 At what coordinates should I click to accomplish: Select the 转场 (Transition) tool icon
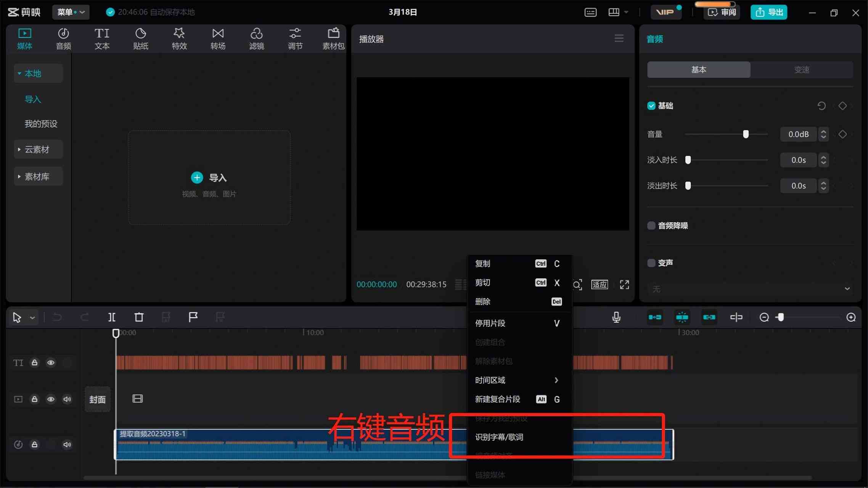[218, 38]
